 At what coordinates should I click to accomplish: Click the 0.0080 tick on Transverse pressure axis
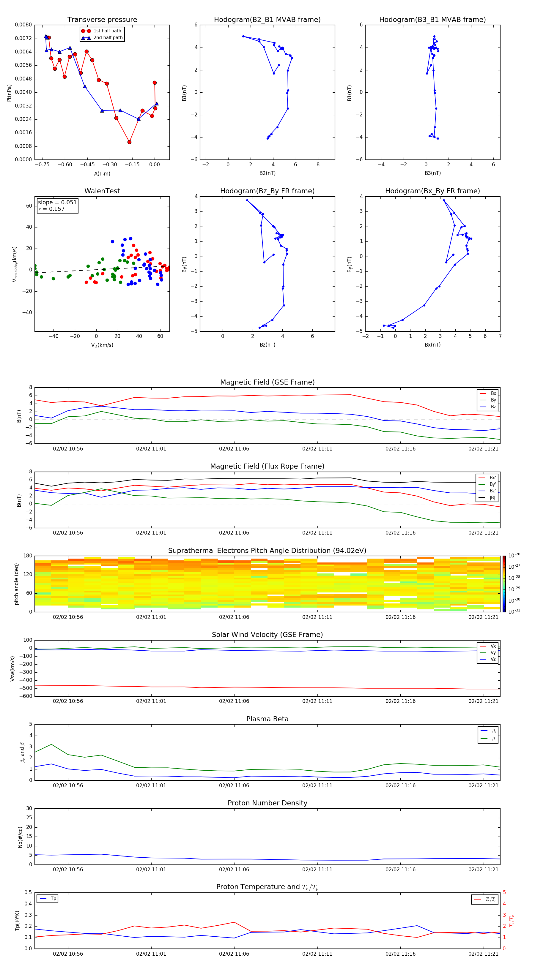pos(23,25)
